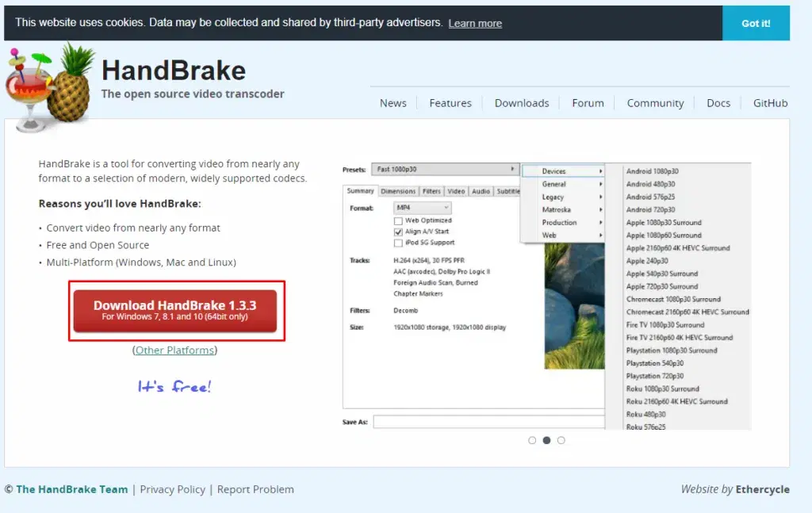Choose Roku 2160p60 4K HEVC Surround preset

[x=677, y=402]
